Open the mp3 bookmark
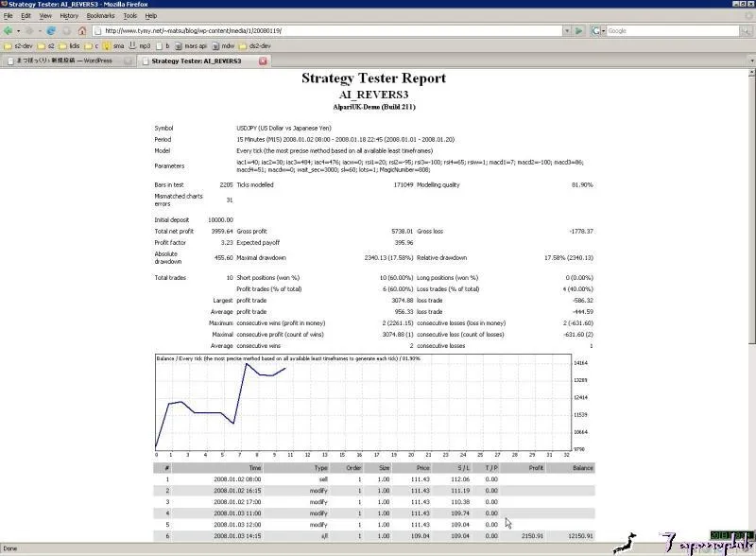The width and height of the screenshot is (756, 556). 141,45
